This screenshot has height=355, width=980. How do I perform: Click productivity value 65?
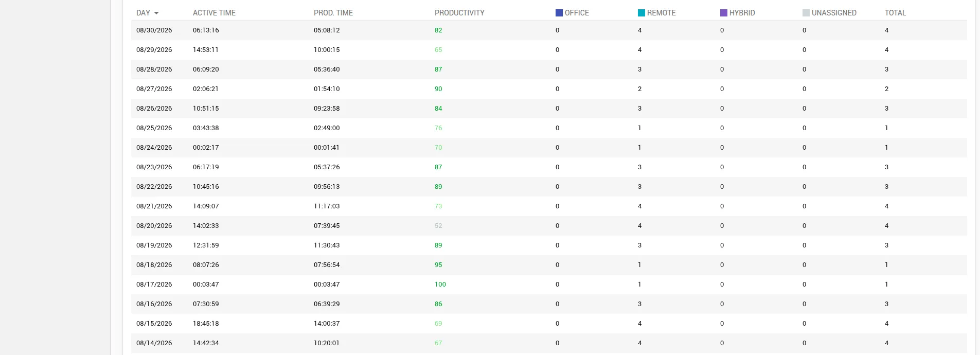[438, 50]
